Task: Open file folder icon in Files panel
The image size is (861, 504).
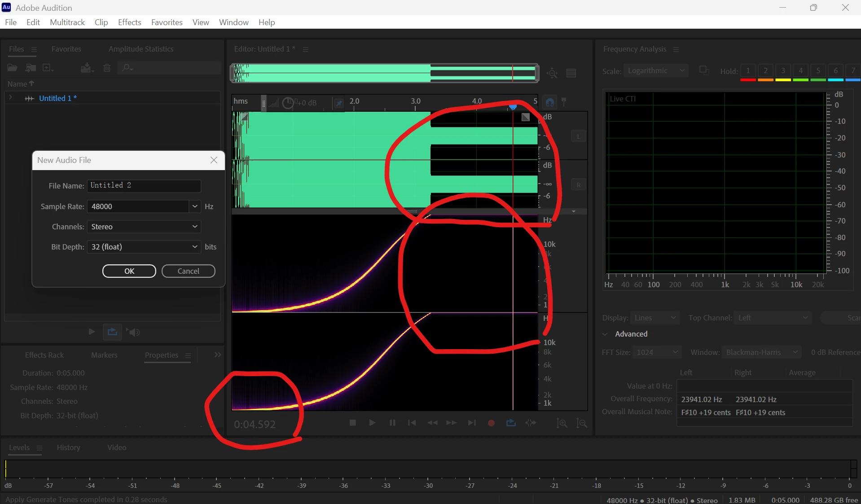Action: point(12,68)
